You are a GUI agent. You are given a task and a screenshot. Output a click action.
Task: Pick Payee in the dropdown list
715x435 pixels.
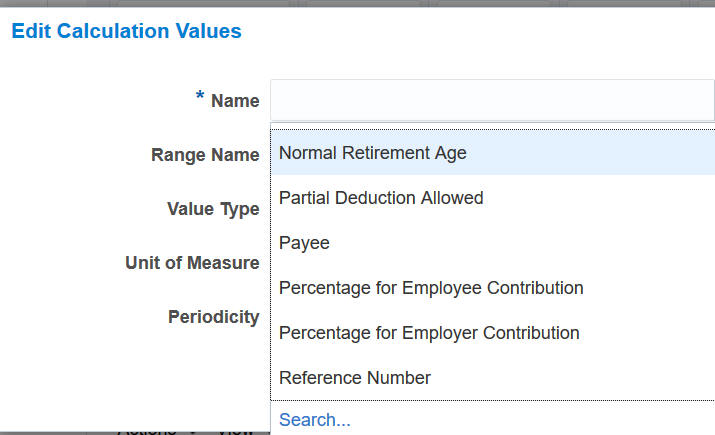click(304, 243)
